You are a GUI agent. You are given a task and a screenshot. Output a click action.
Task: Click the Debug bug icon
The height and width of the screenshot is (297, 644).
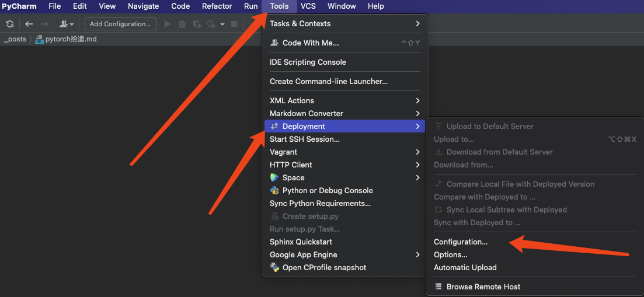182,24
